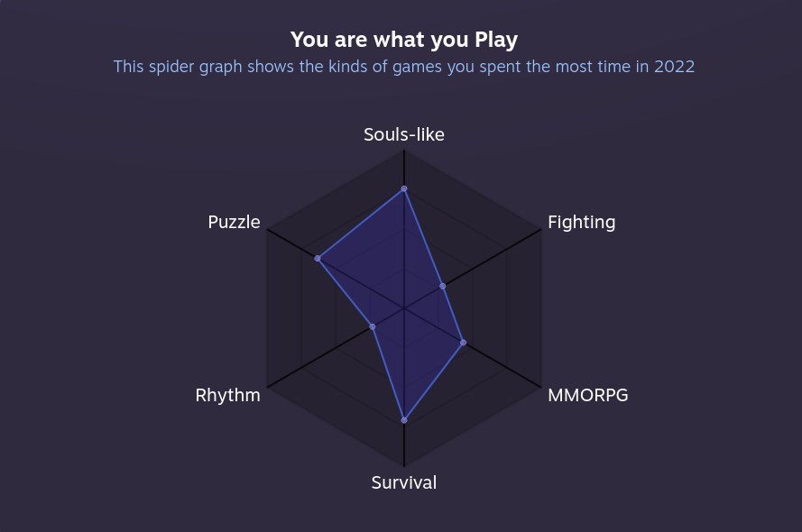The height and width of the screenshot is (532, 802).
Task: Click the Fighting data point on graph
Action: click(x=443, y=286)
